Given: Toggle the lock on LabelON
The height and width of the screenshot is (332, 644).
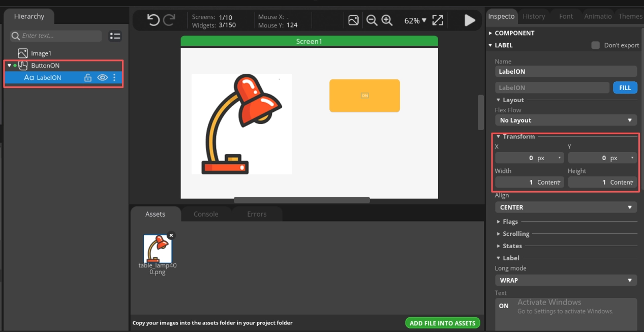Looking at the screenshot, I should [x=88, y=78].
